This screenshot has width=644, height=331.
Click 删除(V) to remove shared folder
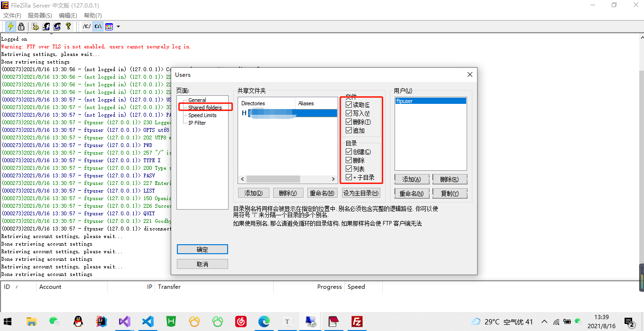[x=288, y=193]
